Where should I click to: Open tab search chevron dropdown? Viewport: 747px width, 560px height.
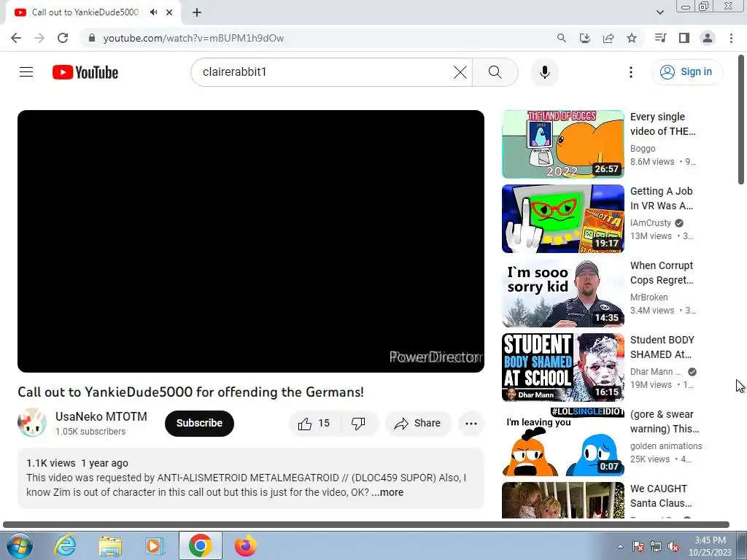click(x=659, y=12)
